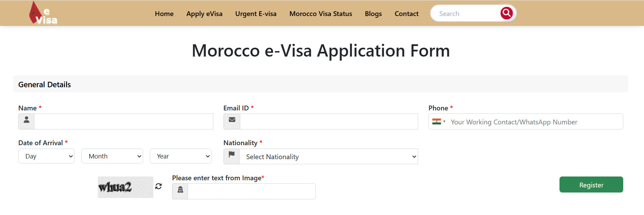The width and height of the screenshot is (644, 215).
Task: Click the eVisa logo in the header
Action: (x=43, y=14)
